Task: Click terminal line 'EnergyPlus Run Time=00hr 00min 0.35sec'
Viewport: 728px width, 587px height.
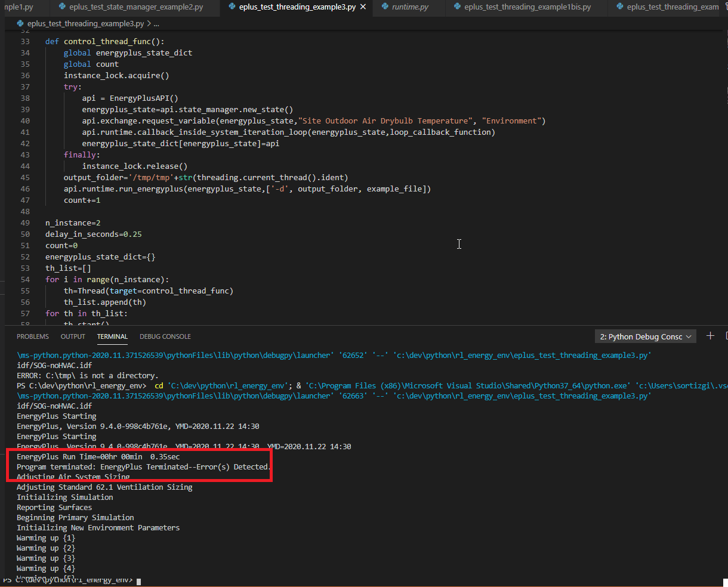Action: tap(98, 457)
